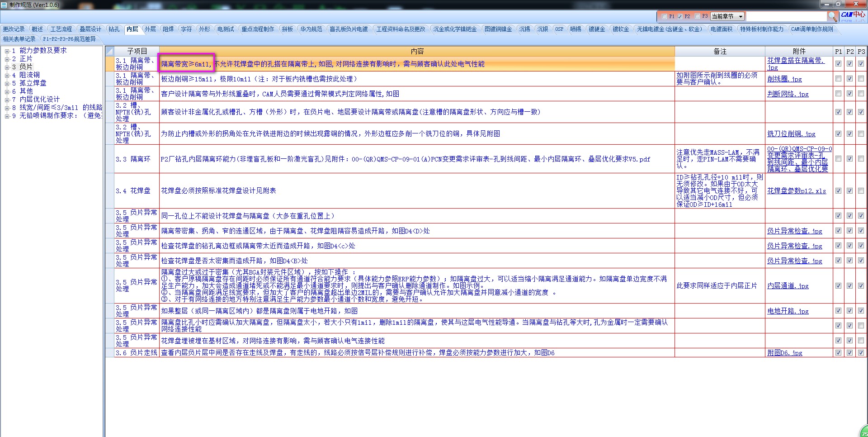
Task: Click the search text input field
Action: pyautogui.click(x=786, y=16)
